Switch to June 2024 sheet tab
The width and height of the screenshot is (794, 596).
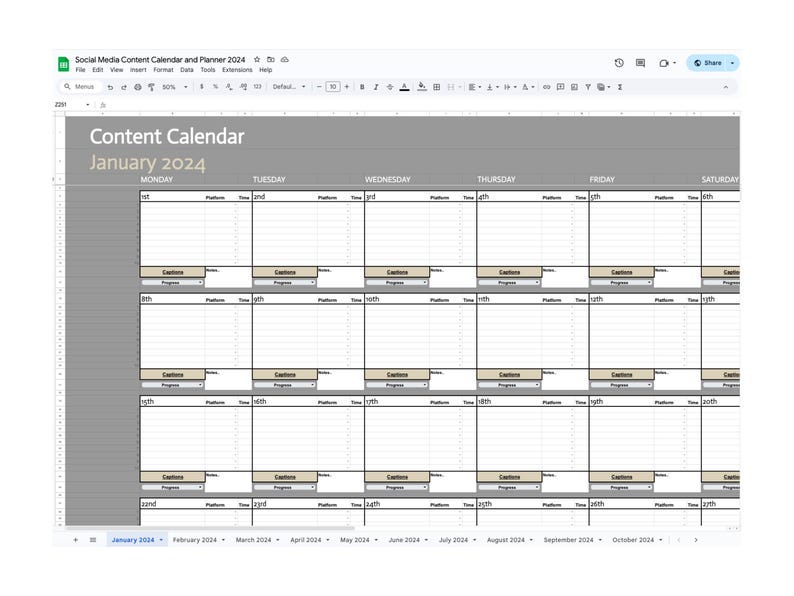point(408,540)
